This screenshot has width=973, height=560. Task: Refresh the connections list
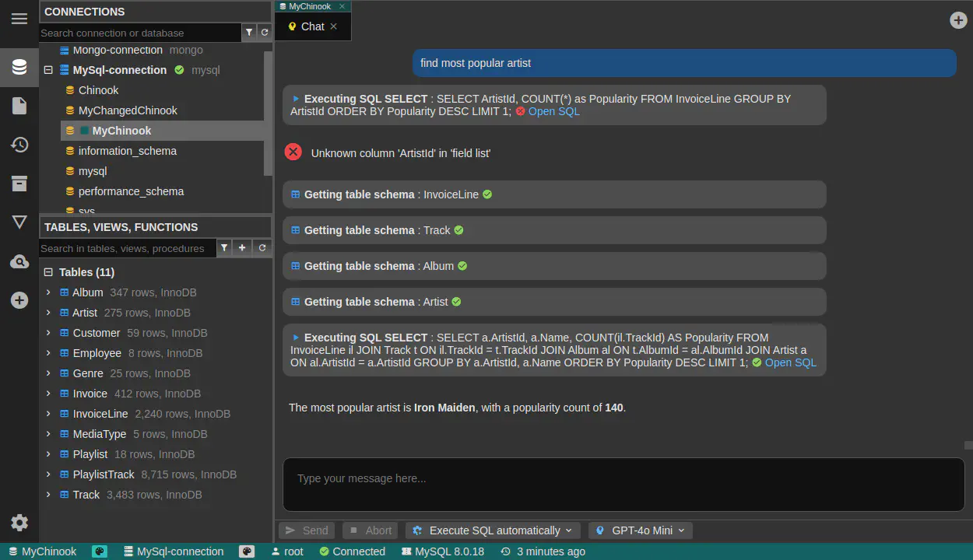(265, 33)
